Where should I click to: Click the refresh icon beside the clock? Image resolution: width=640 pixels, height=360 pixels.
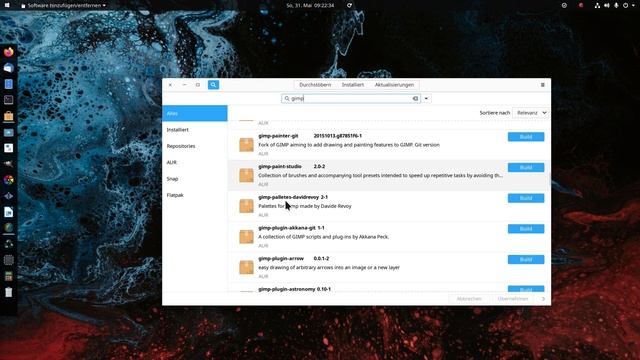[349, 5]
